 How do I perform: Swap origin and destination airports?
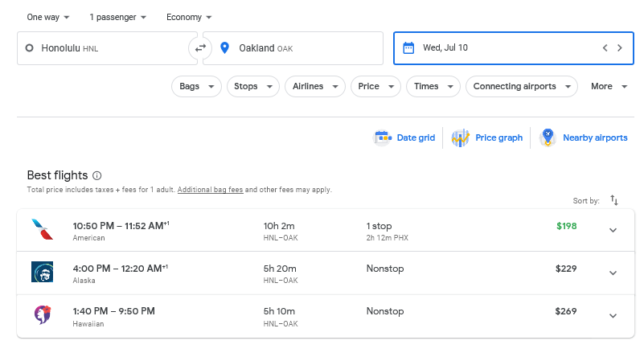200,48
